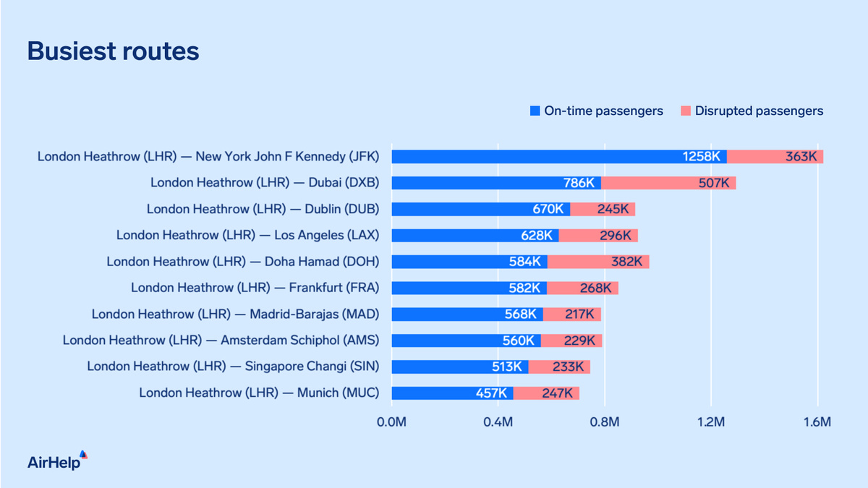This screenshot has width=868, height=488.
Task: Toggle the On-time passengers legend label
Action: click(x=604, y=111)
